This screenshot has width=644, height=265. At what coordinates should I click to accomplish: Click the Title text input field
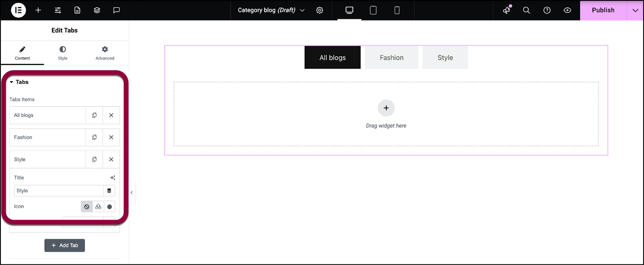pos(59,191)
